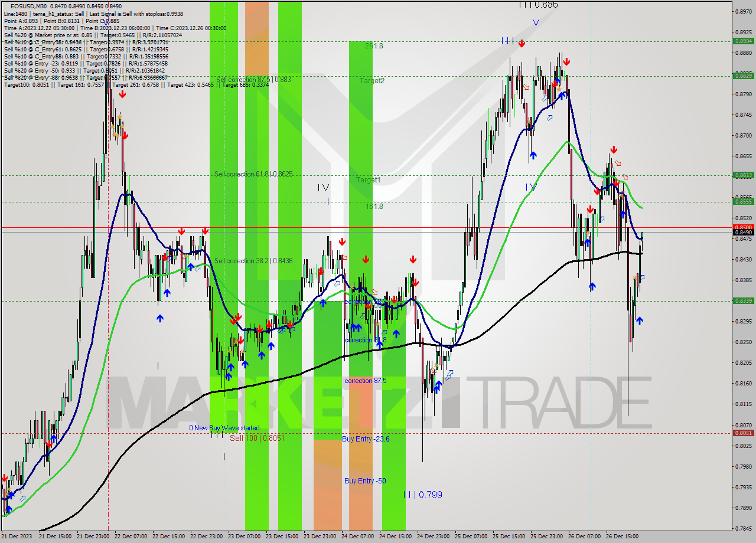Click the '25 Dec 23:00' time axis label

pos(546,537)
